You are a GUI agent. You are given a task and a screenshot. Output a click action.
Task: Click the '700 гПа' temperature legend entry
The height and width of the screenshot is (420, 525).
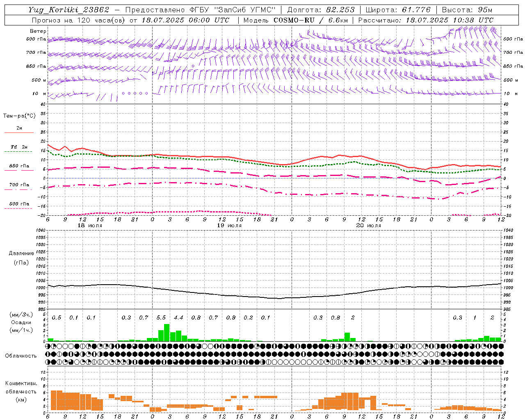(19, 185)
